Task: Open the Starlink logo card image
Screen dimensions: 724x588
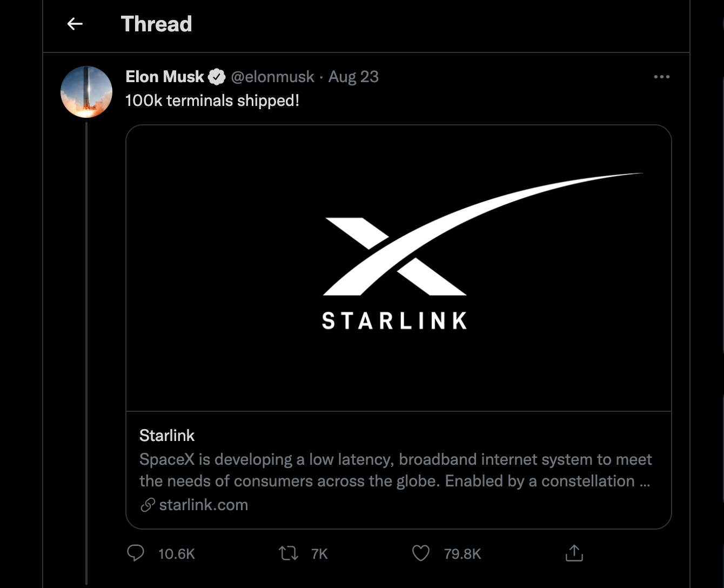Action: (399, 268)
